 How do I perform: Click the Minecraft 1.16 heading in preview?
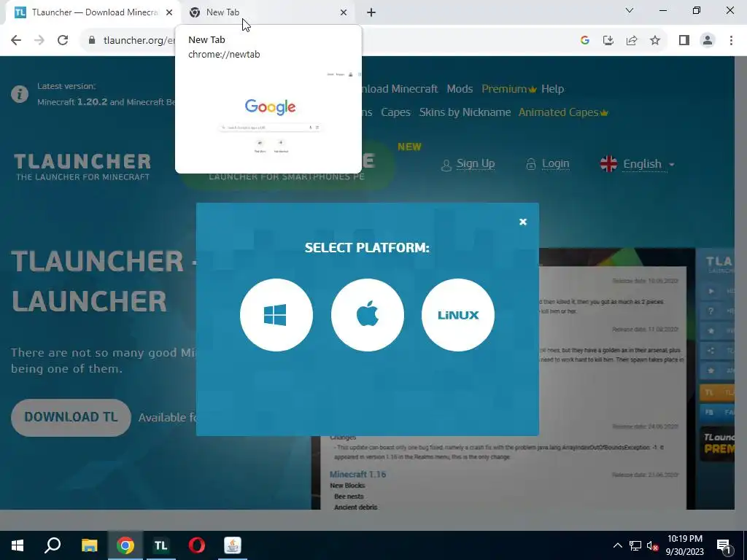[357, 474]
